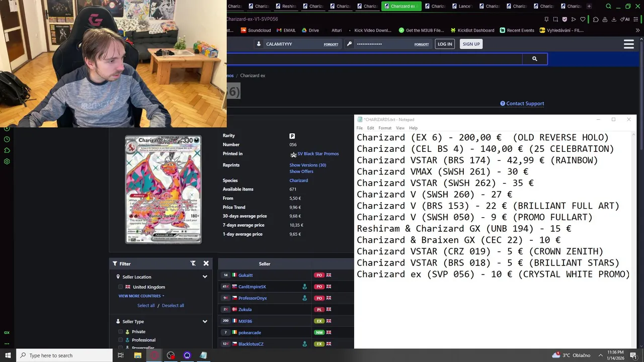The height and width of the screenshot is (362, 644).
Task: Click the Contact Support link
Action: click(522, 104)
